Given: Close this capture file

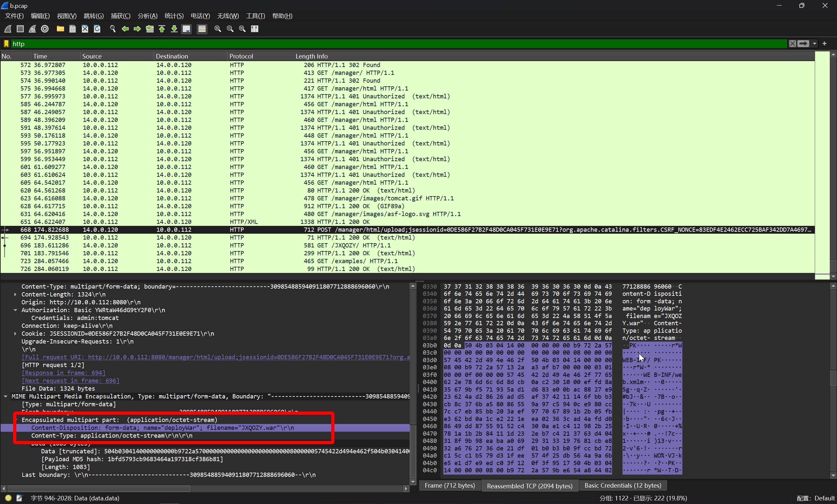Looking at the screenshot, I should click(85, 29).
